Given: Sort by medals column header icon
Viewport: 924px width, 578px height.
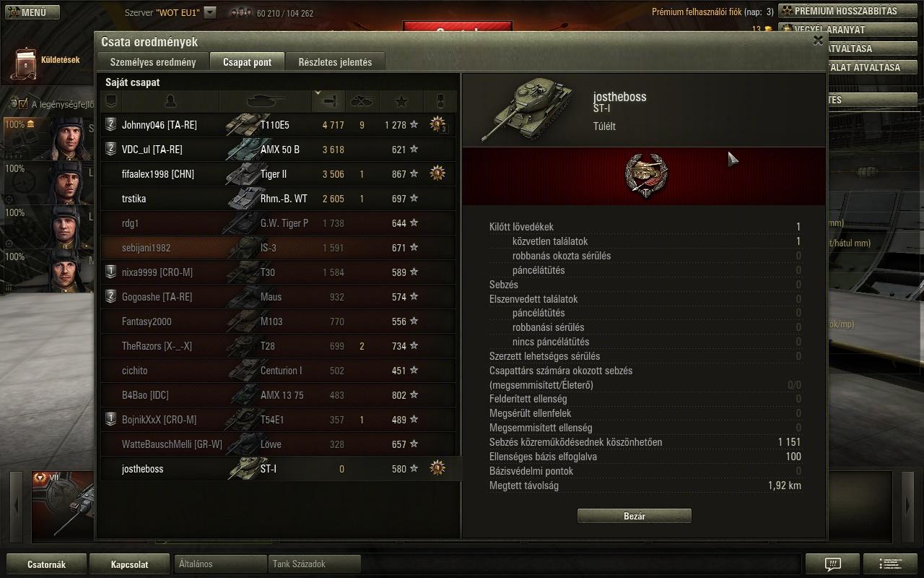Looking at the screenshot, I should [440, 100].
